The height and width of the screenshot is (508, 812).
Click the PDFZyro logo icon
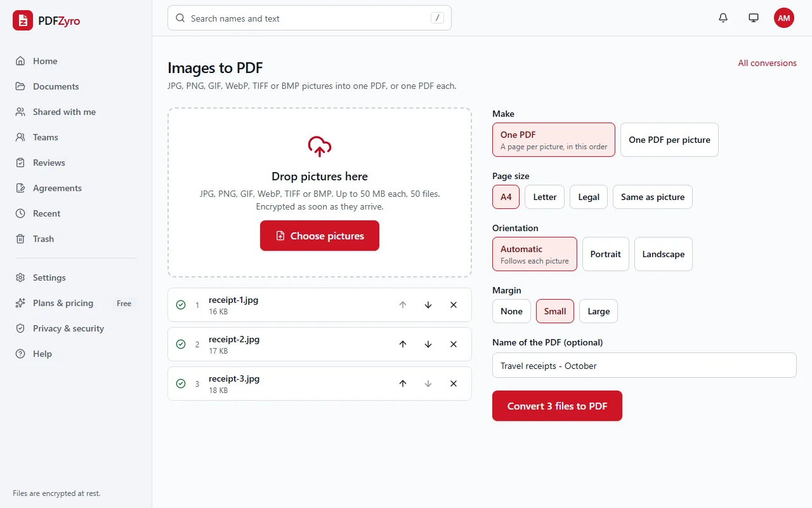[x=23, y=20]
